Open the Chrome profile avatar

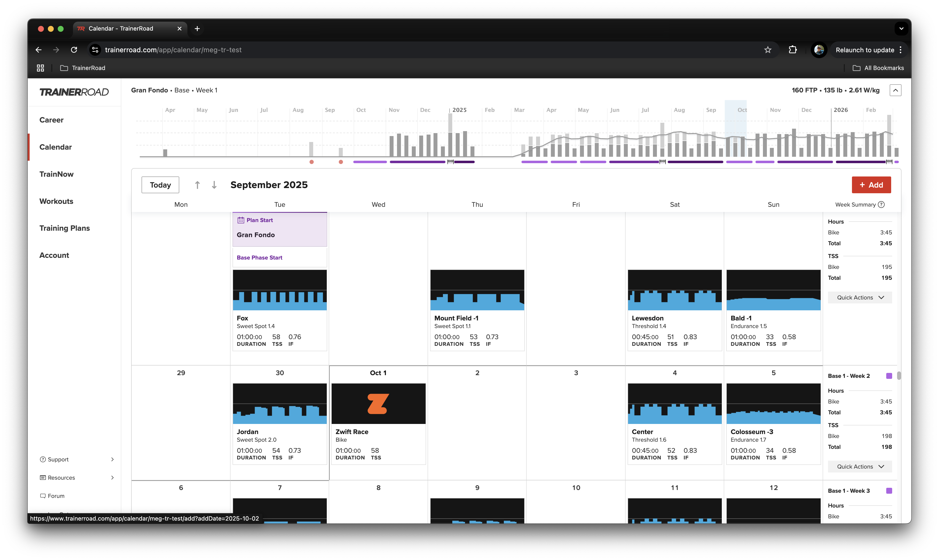[x=819, y=50]
